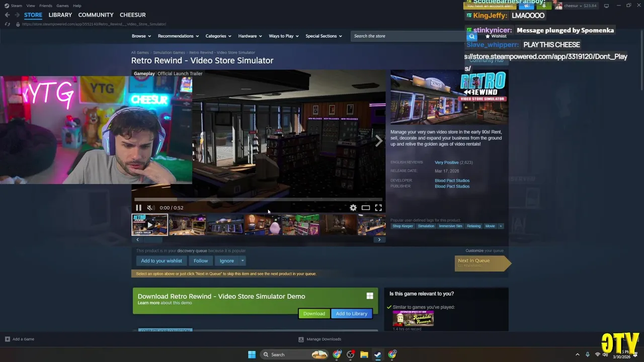
Task: Open the Browse dropdown menu
Action: [141, 36]
